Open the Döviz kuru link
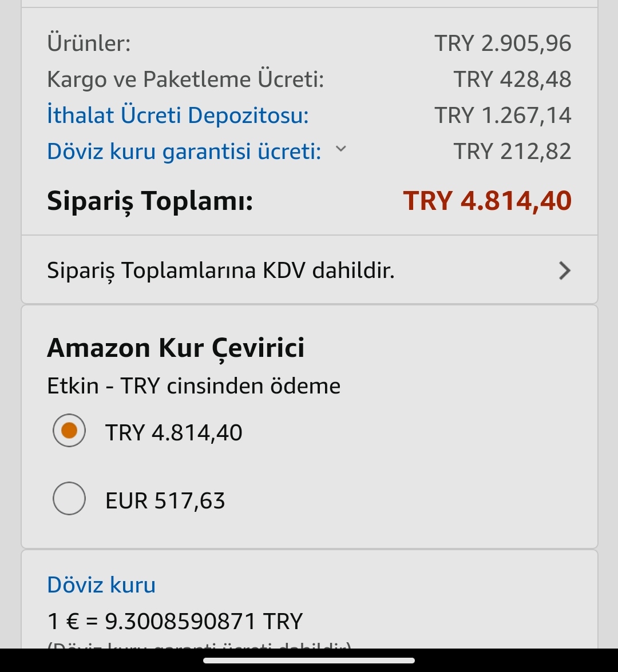The width and height of the screenshot is (618, 672). coord(101,584)
